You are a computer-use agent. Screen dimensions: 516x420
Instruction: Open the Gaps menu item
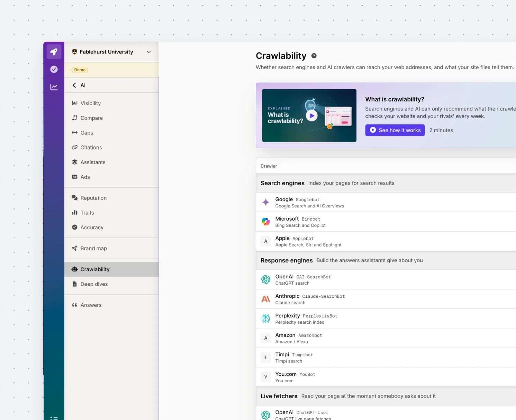(111, 133)
